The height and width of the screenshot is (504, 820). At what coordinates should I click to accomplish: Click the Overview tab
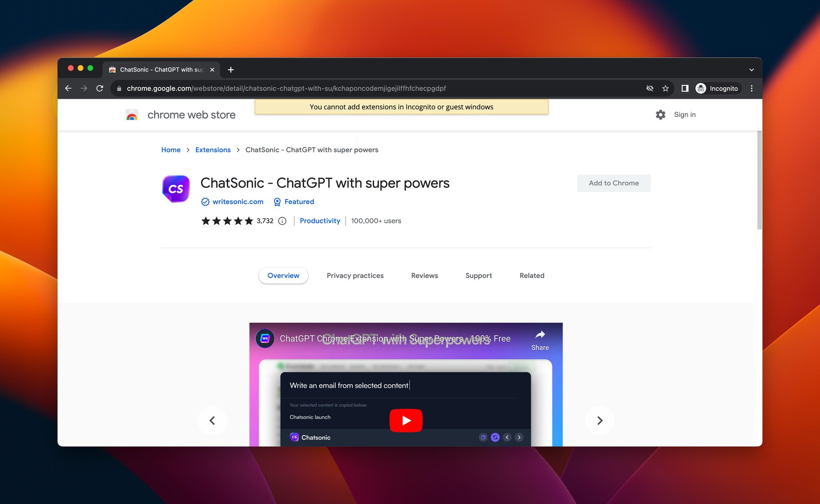point(283,276)
